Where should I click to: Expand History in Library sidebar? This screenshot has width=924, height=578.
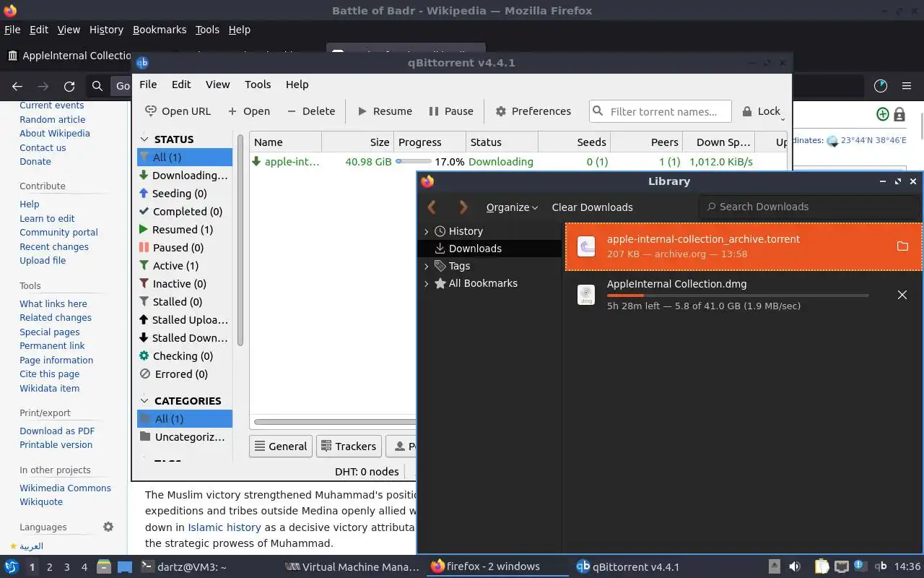click(426, 231)
